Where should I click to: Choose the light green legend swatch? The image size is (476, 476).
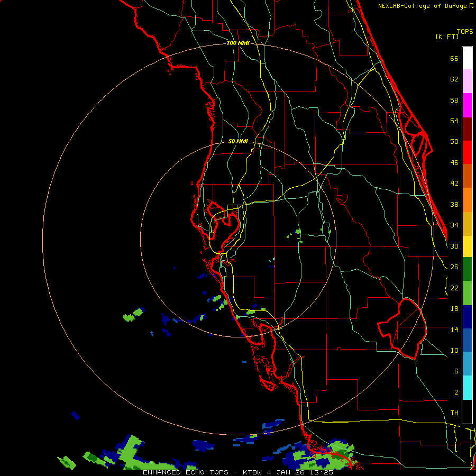click(467, 293)
